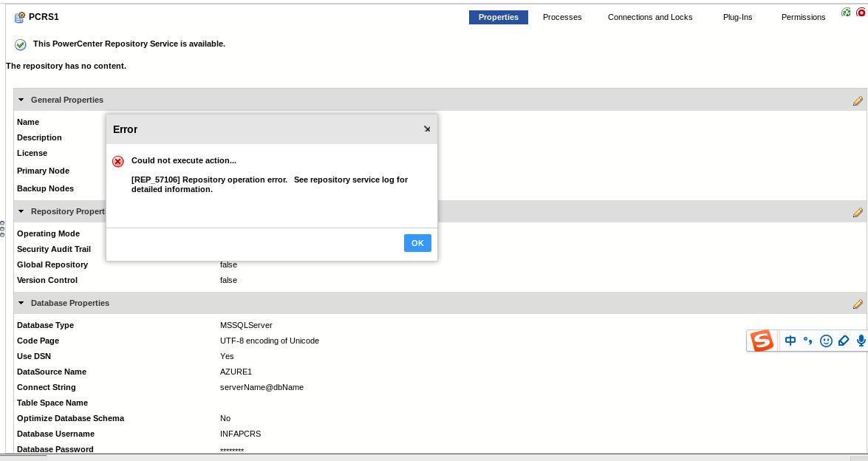Switch to the Plug-Ins tab
Image resolution: width=868 pixels, height=461 pixels.
(x=737, y=17)
